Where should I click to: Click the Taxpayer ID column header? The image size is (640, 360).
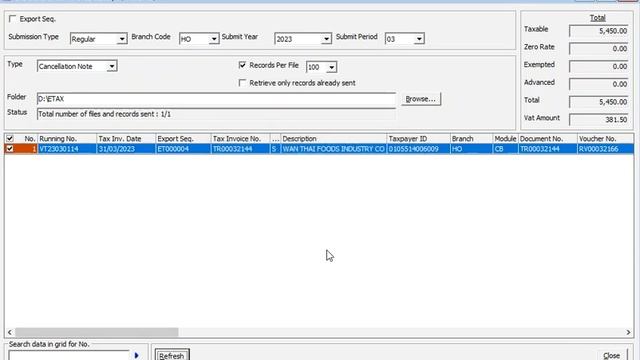418,139
